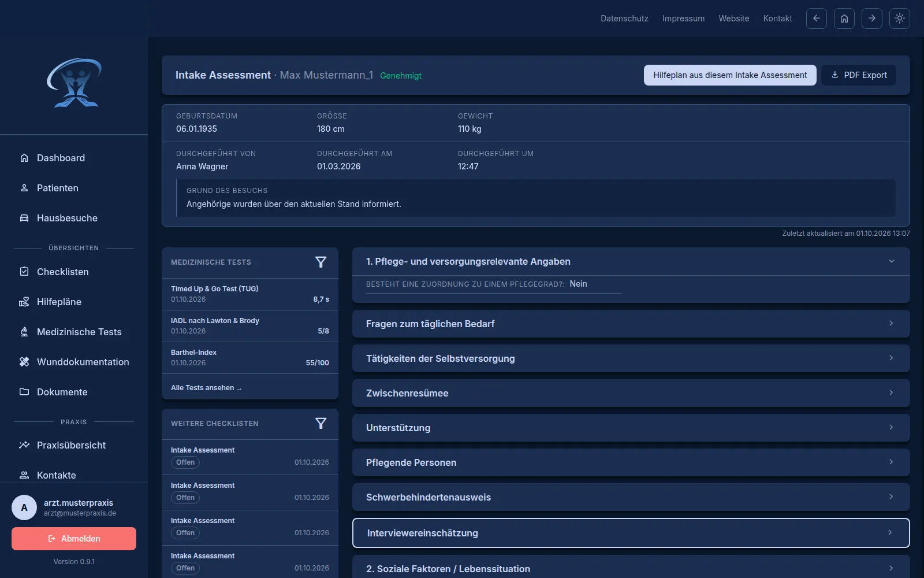Toggle light theme with sun icon

pos(900,18)
